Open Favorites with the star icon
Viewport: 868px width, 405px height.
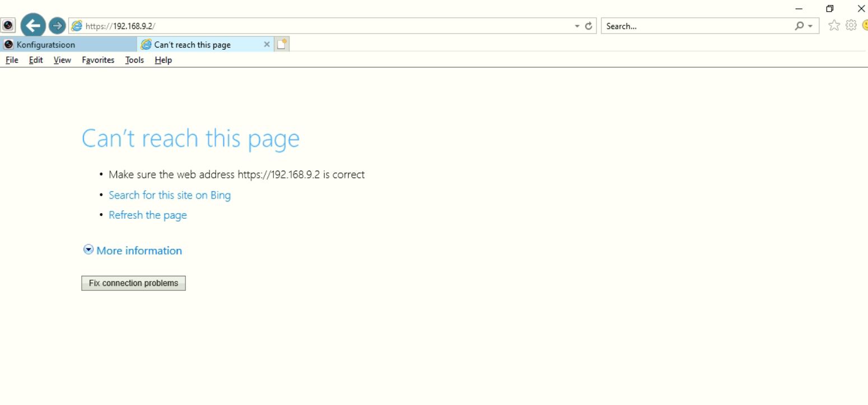pos(834,26)
